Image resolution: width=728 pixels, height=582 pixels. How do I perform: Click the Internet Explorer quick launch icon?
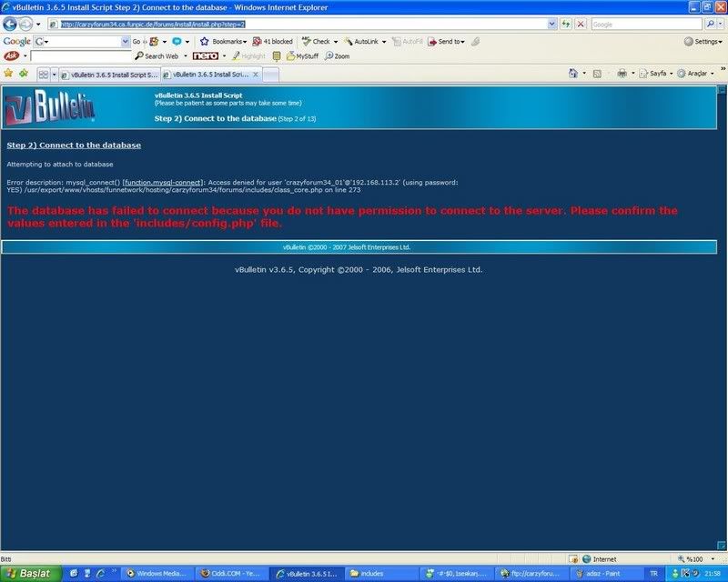[x=100, y=574]
